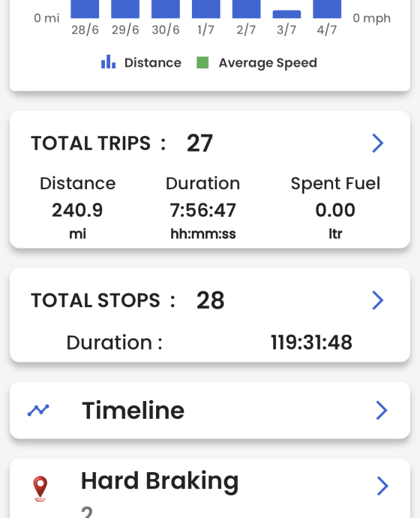Select the 4/7 bar in chart
Image resolution: width=420 pixels, height=518 pixels.
[327, 9]
